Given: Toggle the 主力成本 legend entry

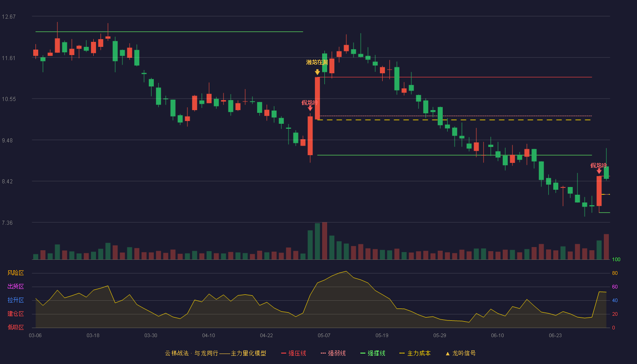Looking at the screenshot, I should coord(415,354).
